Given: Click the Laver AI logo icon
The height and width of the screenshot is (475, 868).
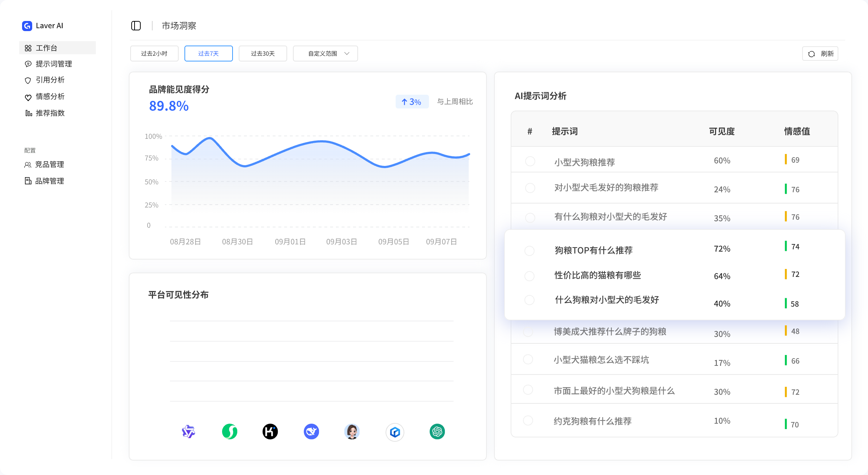Looking at the screenshot, I should tap(27, 26).
